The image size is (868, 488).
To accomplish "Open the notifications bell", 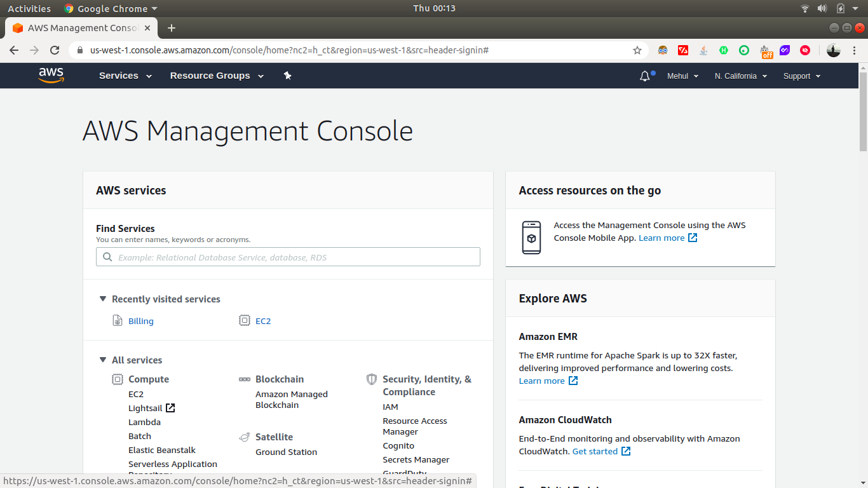I will coord(645,76).
